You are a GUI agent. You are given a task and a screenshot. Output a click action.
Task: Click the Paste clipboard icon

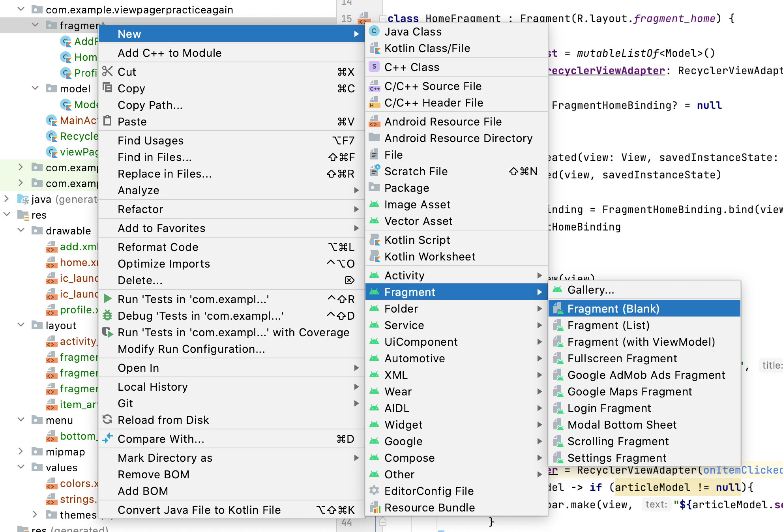point(107,121)
